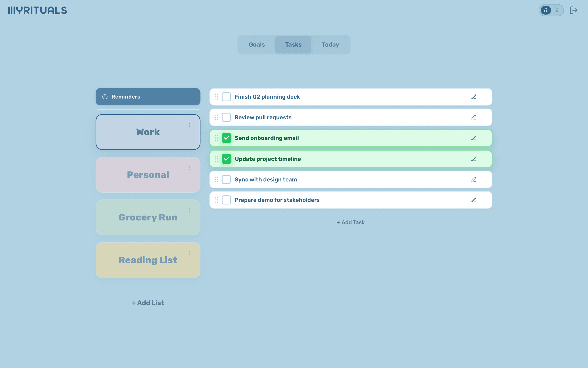Edit the Finish Q2 planning deck task
The width and height of the screenshot is (588, 368).
(474, 97)
